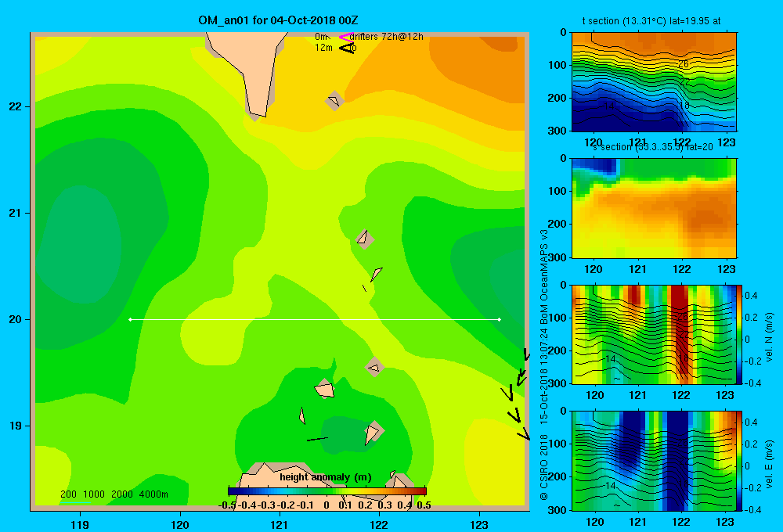The height and width of the screenshot is (532, 783).
Task: Click '0.4' tick on the vel. N colorbar
Action: [751, 296]
